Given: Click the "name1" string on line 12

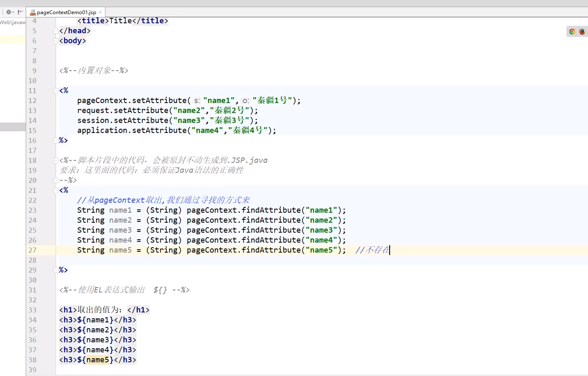Looking at the screenshot, I should pyautogui.click(x=219, y=101).
